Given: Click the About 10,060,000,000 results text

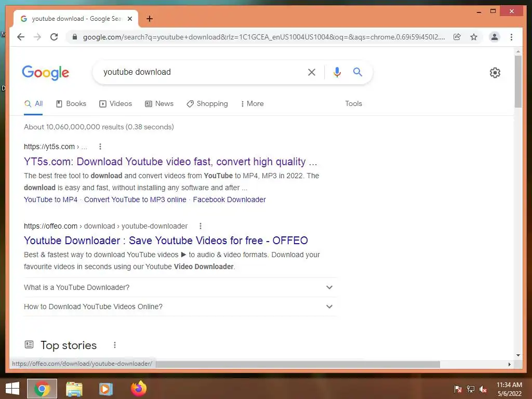Looking at the screenshot, I should [99, 127].
